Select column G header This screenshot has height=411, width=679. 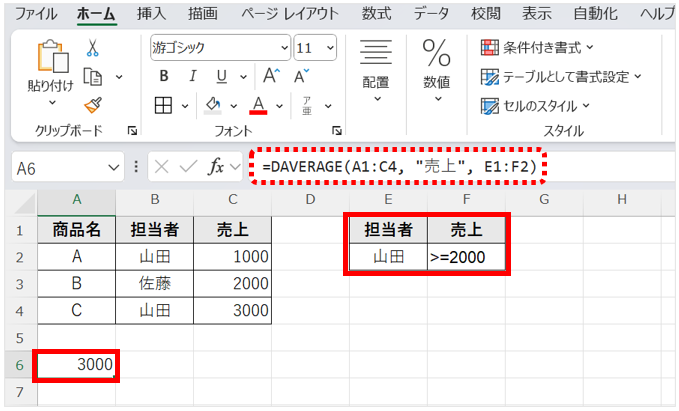tap(544, 200)
